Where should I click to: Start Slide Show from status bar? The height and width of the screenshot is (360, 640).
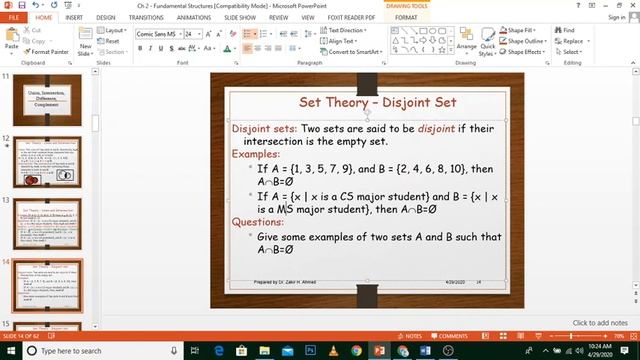538,336
